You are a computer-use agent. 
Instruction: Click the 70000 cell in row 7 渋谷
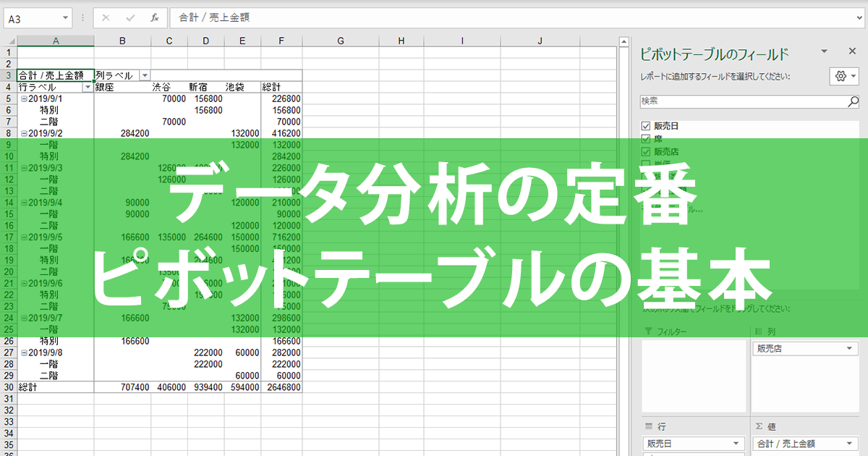tap(169, 122)
